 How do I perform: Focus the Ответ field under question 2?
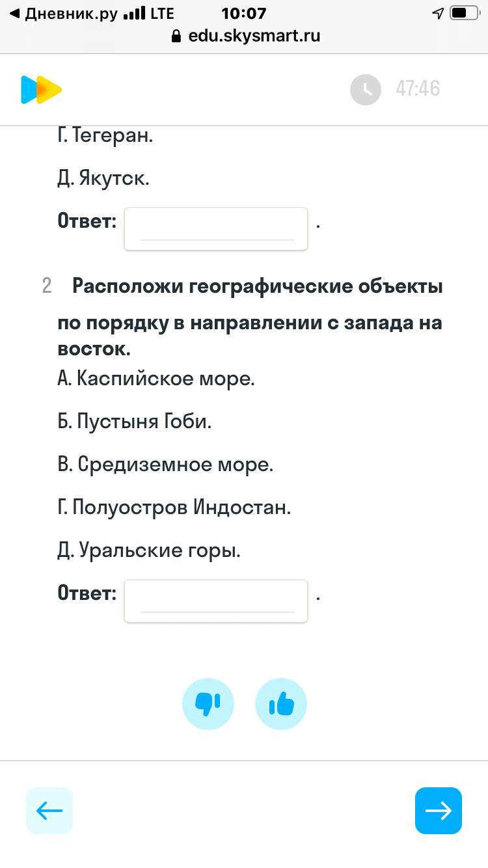click(216, 601)
